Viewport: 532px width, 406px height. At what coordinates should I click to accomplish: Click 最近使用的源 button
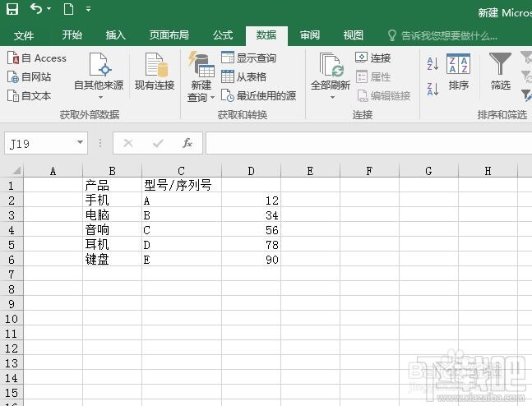coord(258,95)
